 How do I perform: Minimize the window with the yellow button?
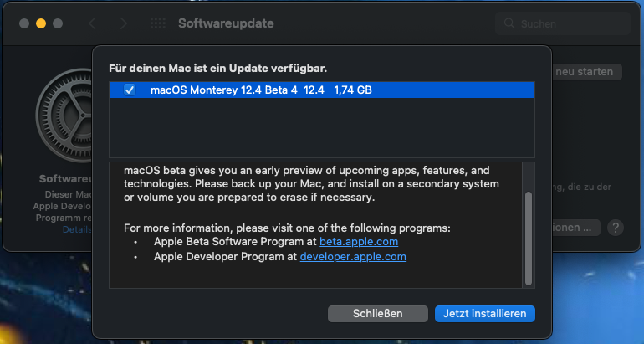pyautogui.click(x=39, y=23)
